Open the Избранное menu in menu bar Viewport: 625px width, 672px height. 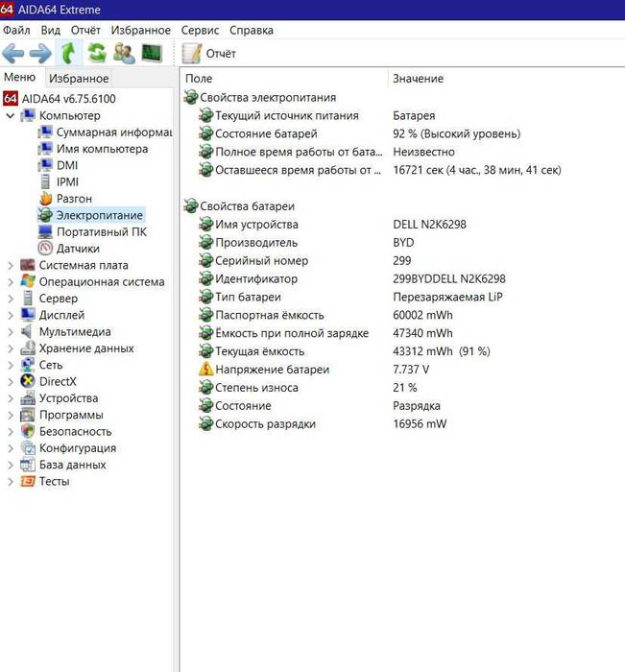(140, 31)
